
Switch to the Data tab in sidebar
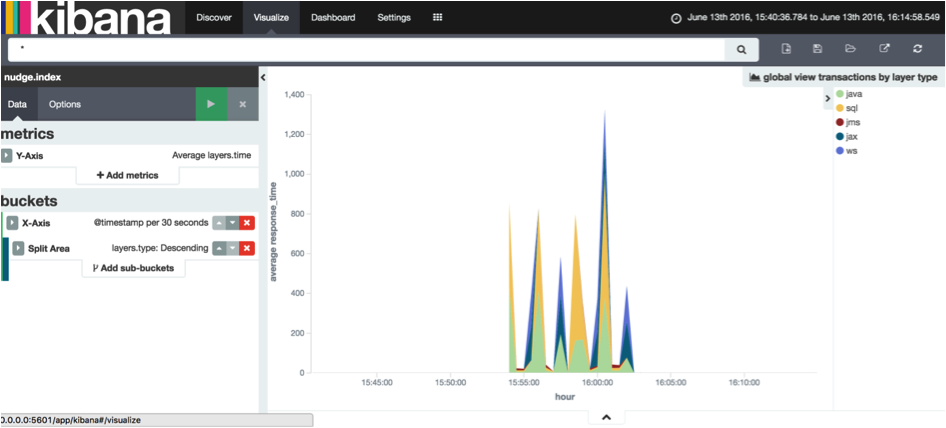(17, 104)
